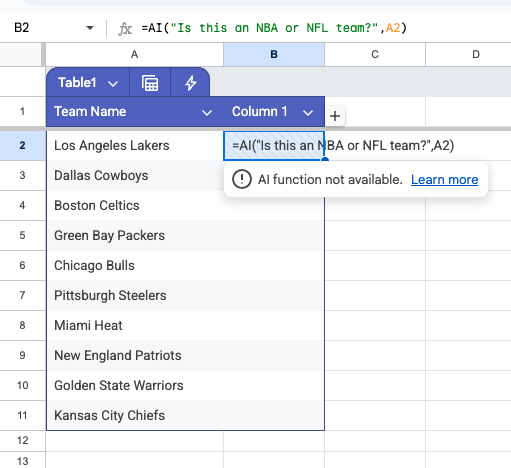The image size is (511, 468).
Task: Click the Team Name header text
Action: pos(90,112)
